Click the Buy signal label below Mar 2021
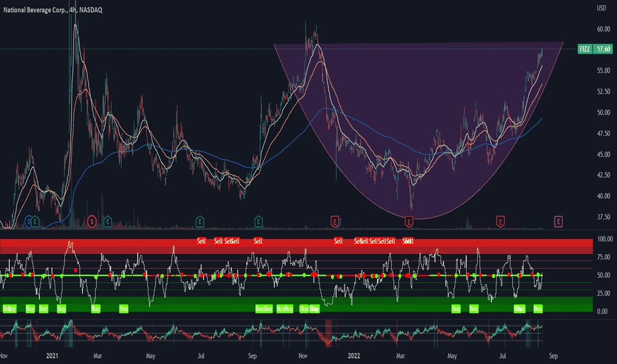This screenshot has height=364, width=617. [95, 309]
